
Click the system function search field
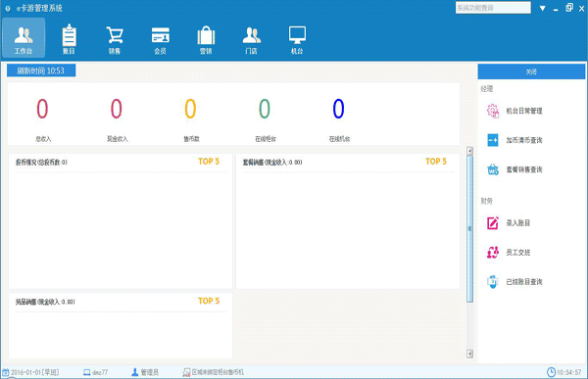pyautogui.click(x=493, y=8)
